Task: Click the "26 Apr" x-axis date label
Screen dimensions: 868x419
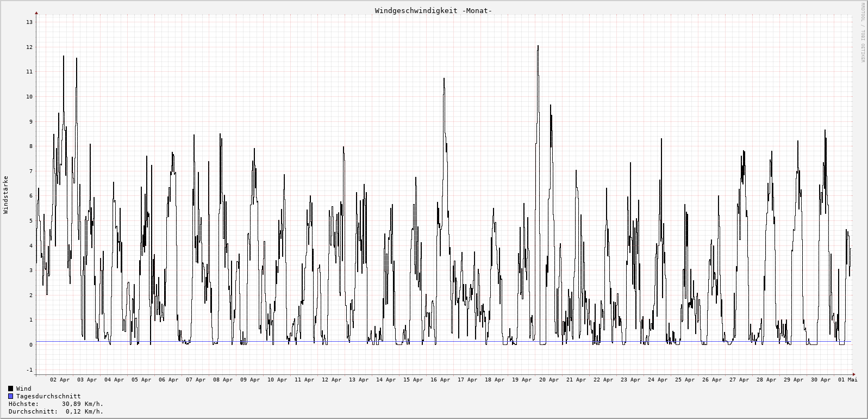Action: (712, 380)
